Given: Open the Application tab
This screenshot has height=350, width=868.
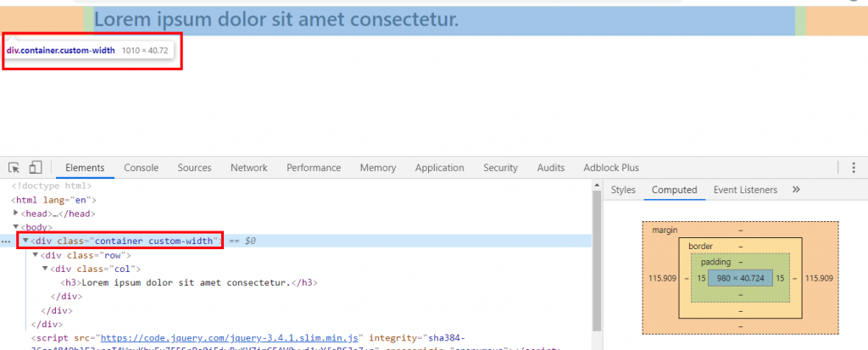Looking at the screenshot, I should pyautogui.click(x=440, y=168).
